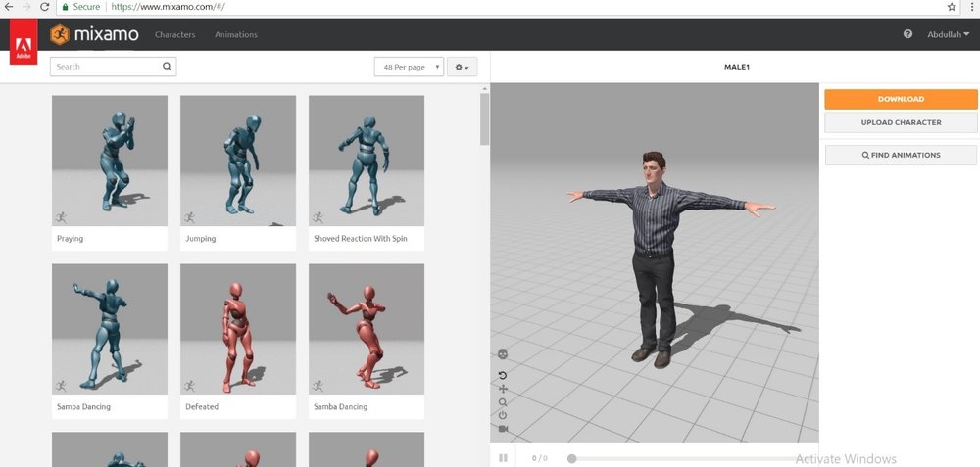
Task: Open the Characters tab
Action: click(175, 35)
